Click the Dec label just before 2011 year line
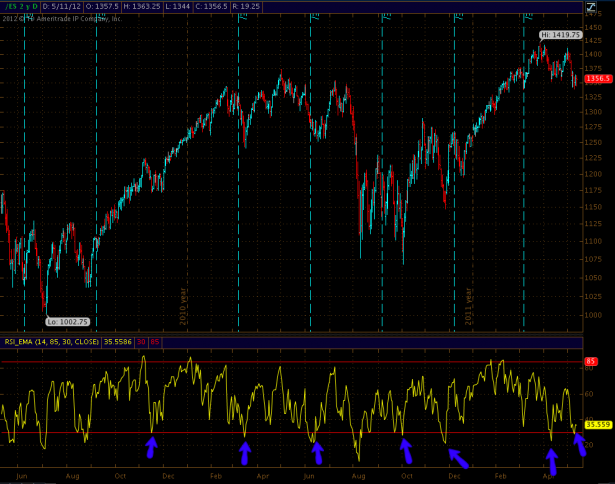The image size is (615, 484). coord(454,476)
